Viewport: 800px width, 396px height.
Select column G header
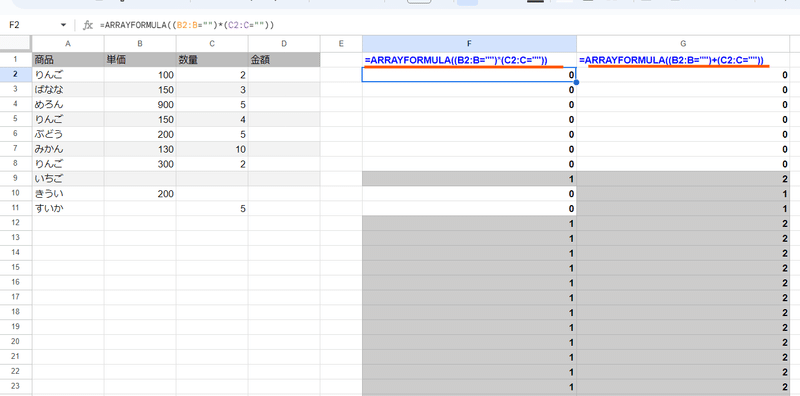point(683,44)
